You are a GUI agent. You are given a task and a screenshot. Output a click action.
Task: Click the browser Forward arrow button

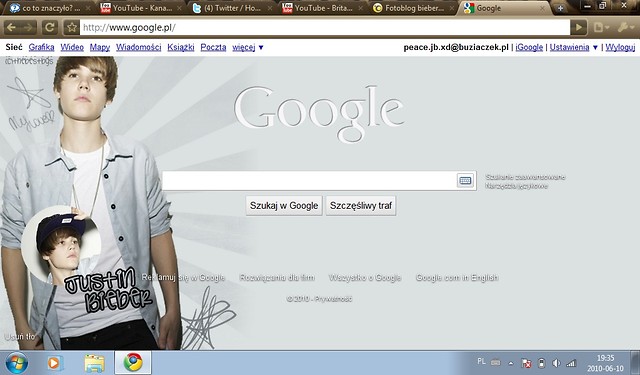[28, 27]
